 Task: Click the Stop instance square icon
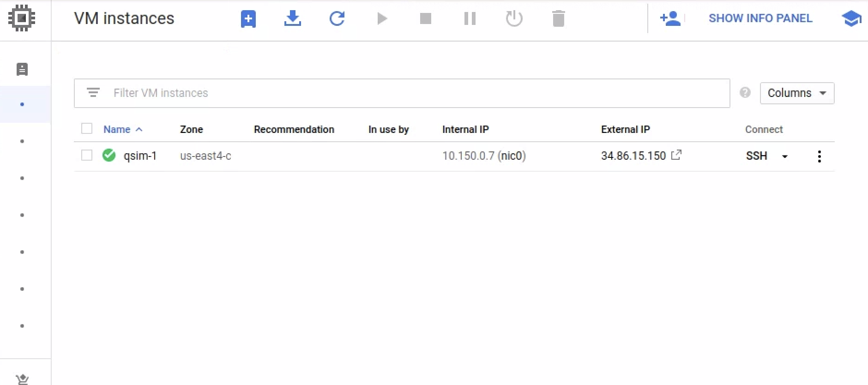[x=425, y=19]
